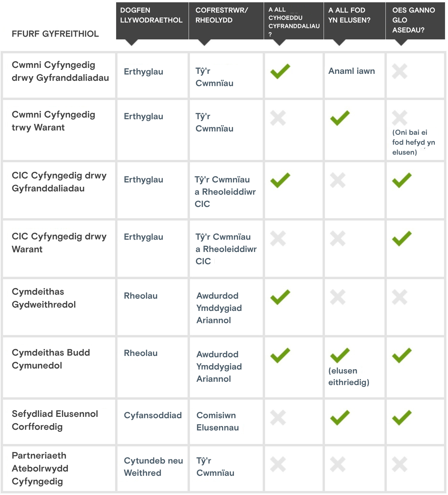
Task: Click the green checkmark in the CIC Cyfyngedig drwy Warant row
Action: [402, 238]
